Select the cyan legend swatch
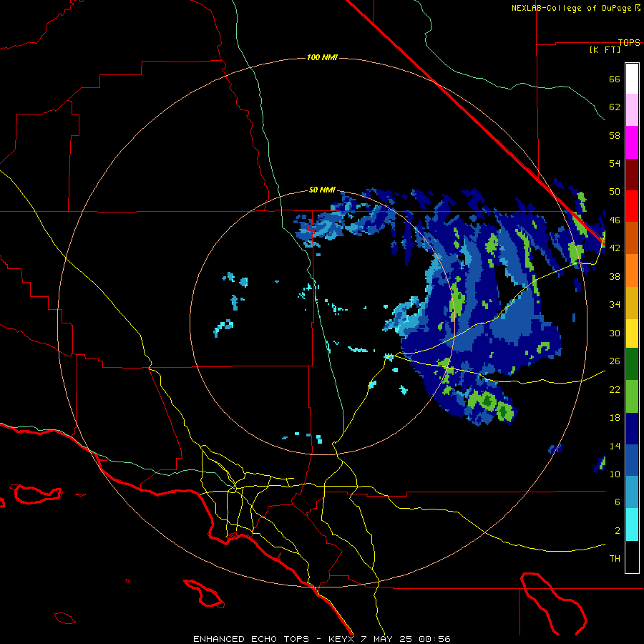Viewport: 644px width, 644px height. click(x=632, y=525)
